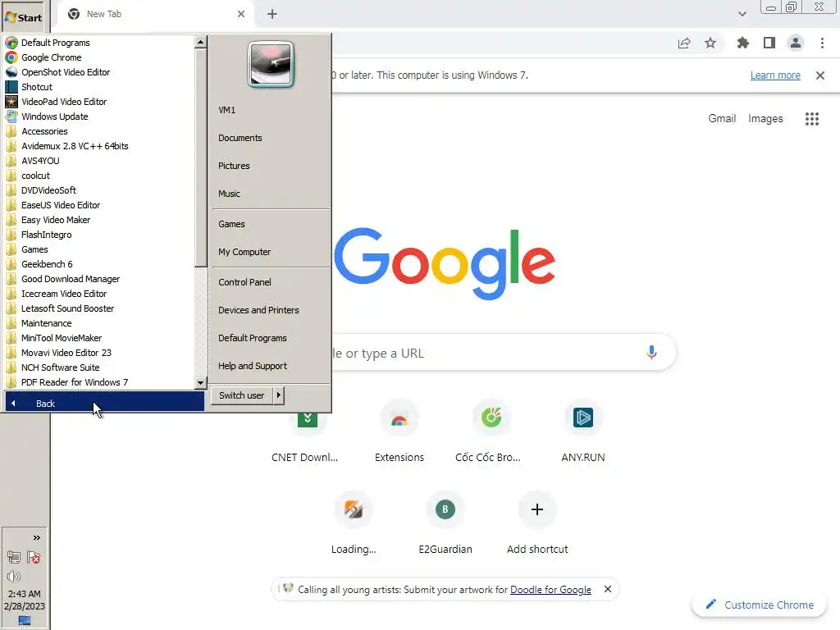
Task: Dismiss the Doodle for Google promo
Action: 608,589
